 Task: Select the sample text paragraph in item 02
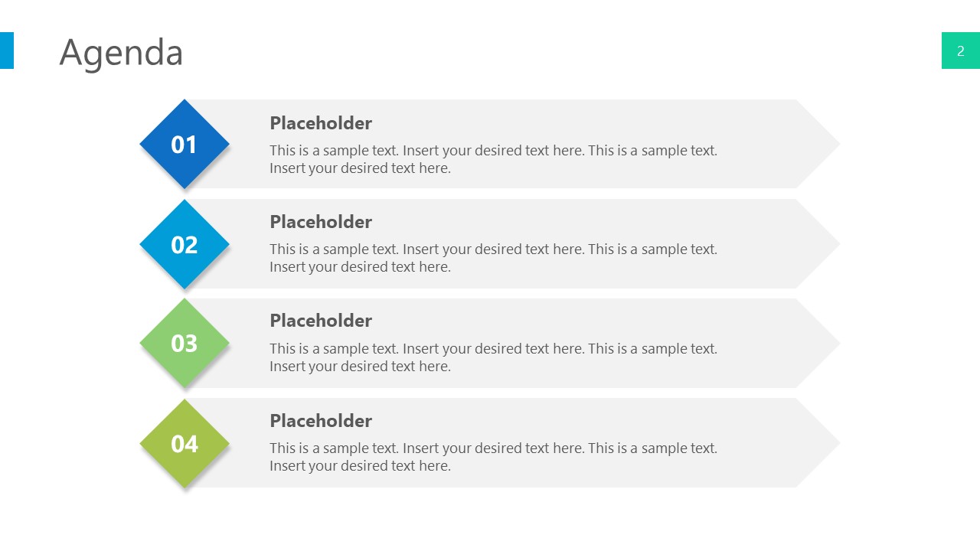pyautogui.click(x=493, y=258)
